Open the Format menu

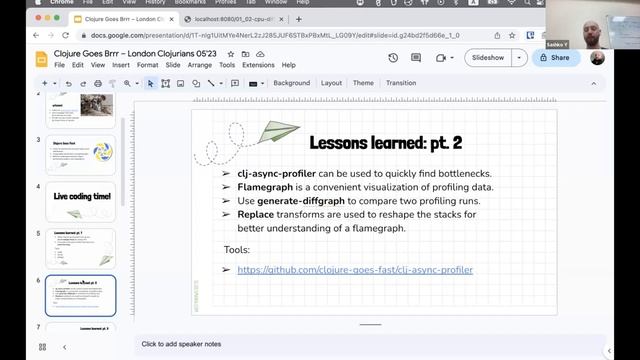click(147, 65)
